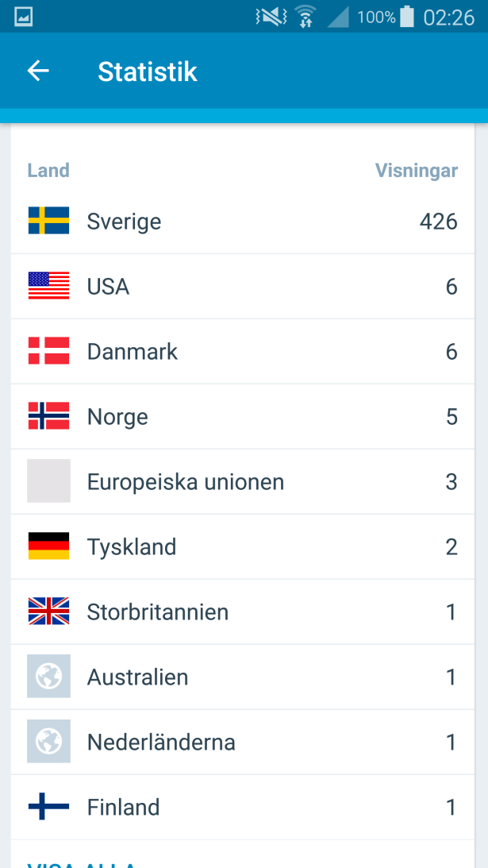Tap the Norway flag icon

(48, 416)
